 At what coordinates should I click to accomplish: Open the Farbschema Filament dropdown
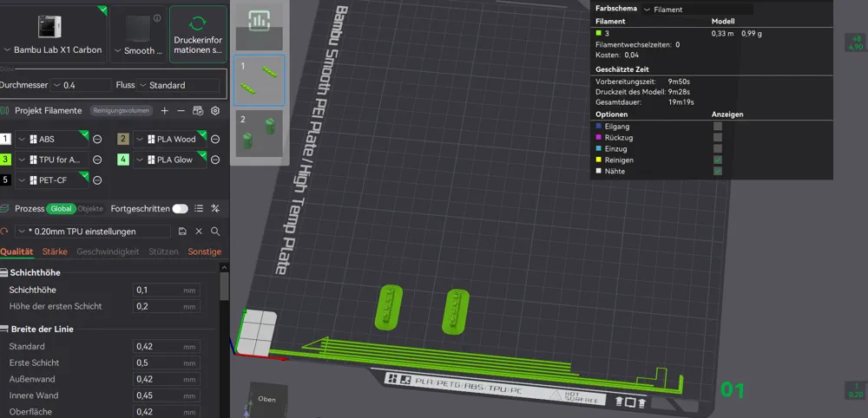(x=698, y=10)
